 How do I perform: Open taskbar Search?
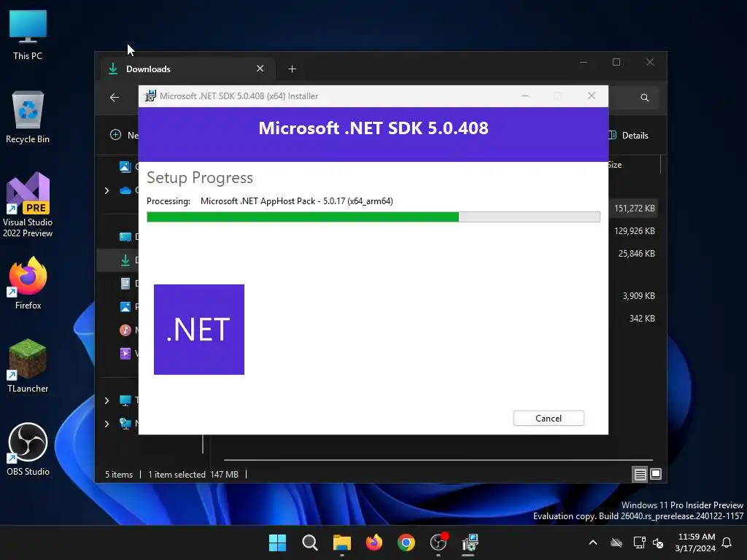(x=309, y=542)
